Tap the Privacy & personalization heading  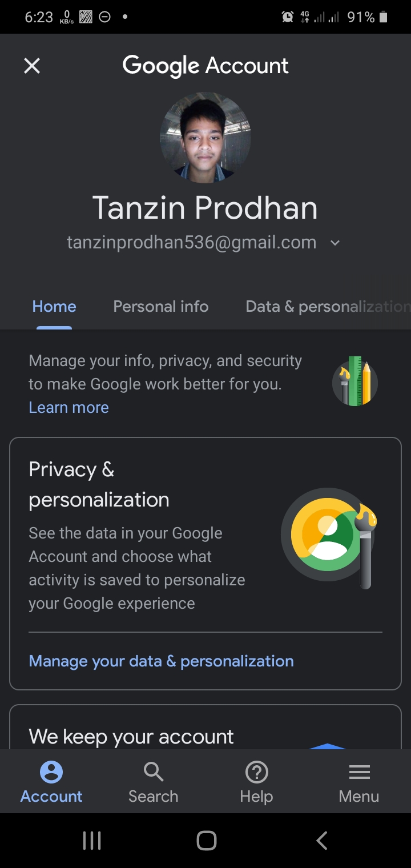click(x=99, y=484)
